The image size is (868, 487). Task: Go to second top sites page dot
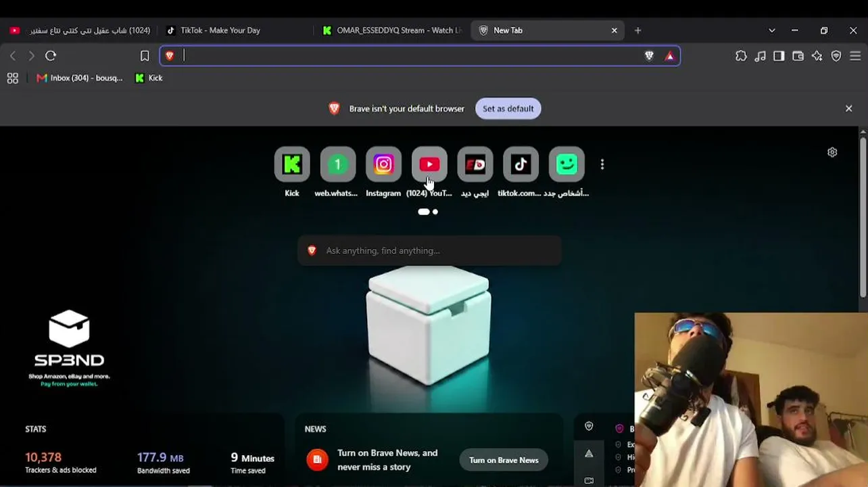pos(435,212)
